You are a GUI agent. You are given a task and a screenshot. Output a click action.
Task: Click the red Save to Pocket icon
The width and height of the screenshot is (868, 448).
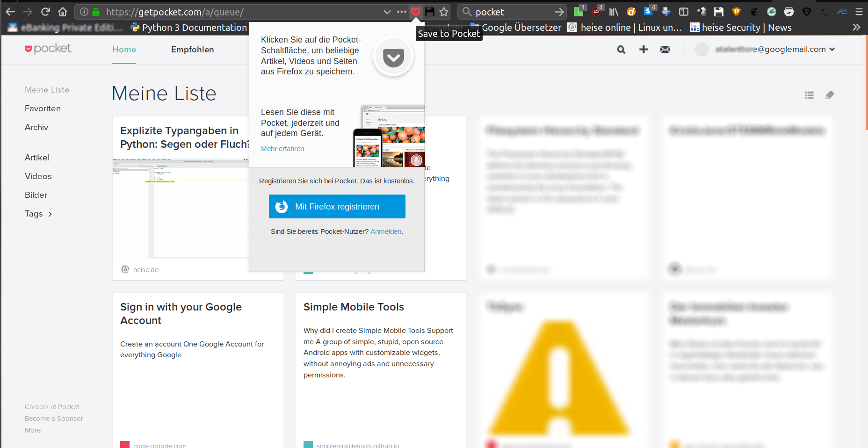click(x=415, y=12)
